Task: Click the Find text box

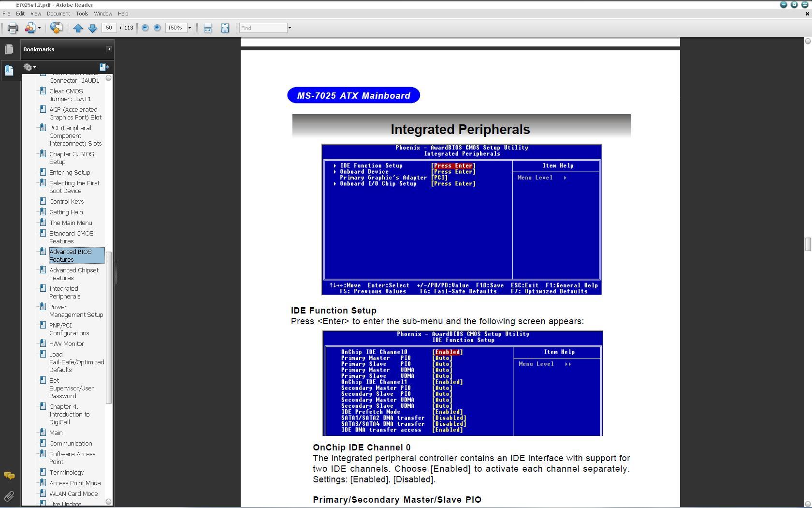Action: click(263, 28)
